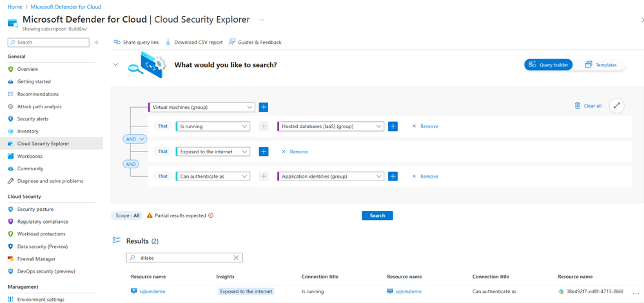Open the Can authenticate as dropdown
Image resolution: width=644 pixels, height=303 pixels.
tap(213, 176)
